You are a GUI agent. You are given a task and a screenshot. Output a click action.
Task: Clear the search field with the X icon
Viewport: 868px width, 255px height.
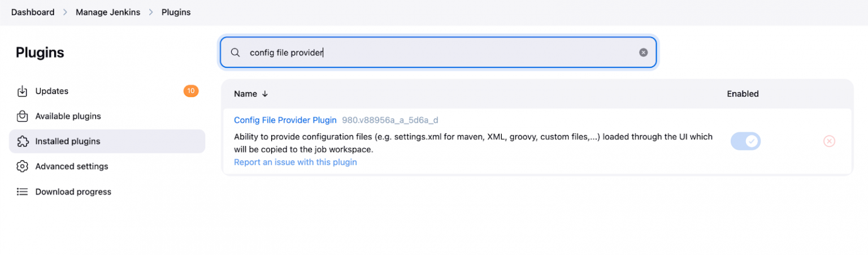click(643, 53)
